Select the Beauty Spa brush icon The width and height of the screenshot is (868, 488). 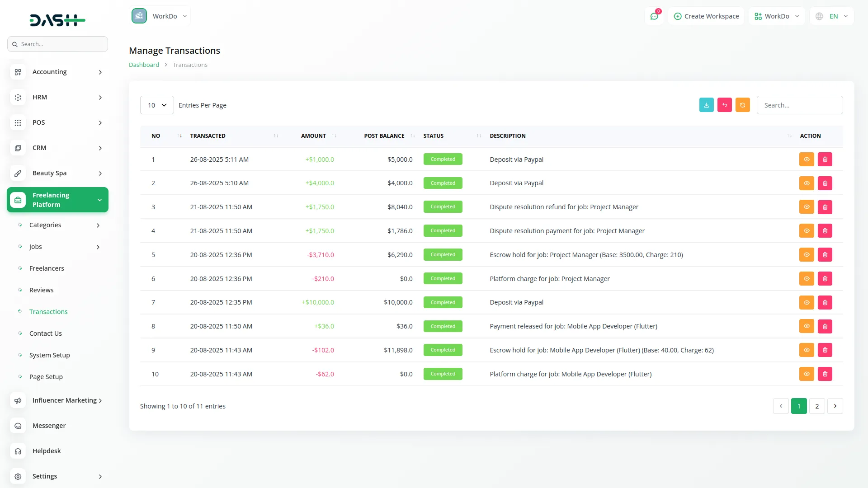[18, 173]
